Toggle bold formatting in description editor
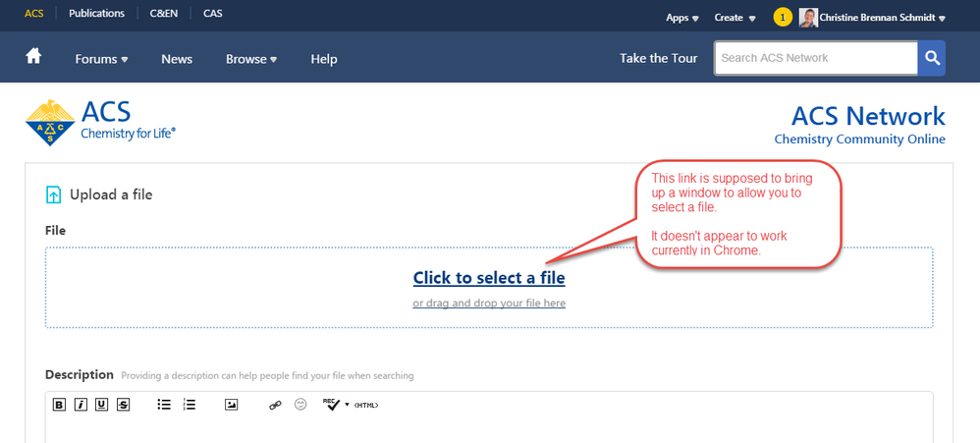Viewport: 980px width, 443px height. [x=59, y=405]
